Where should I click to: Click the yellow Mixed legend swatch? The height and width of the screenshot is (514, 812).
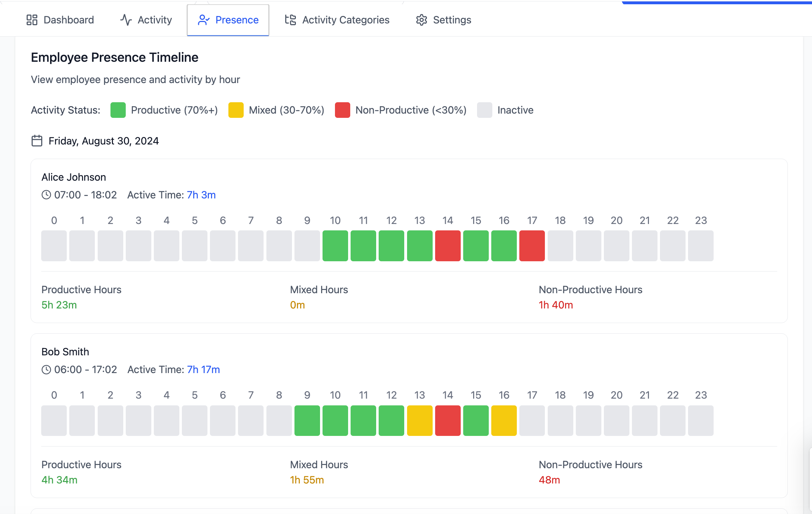coord(236,110)
